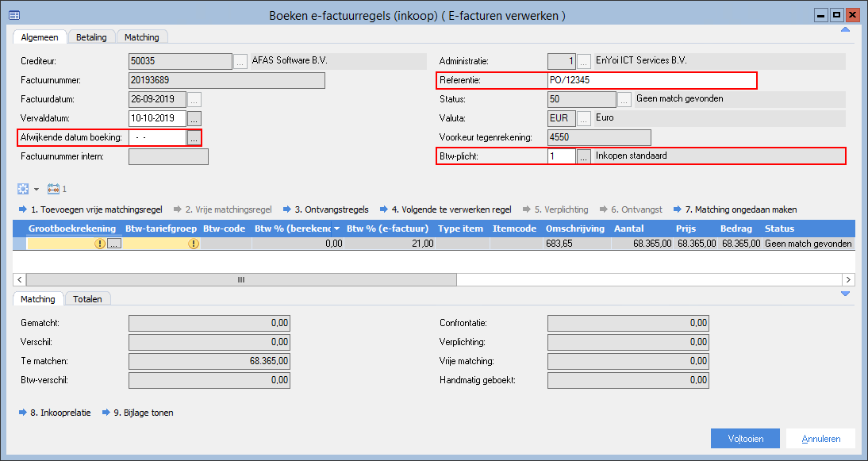Click the 'Geen match gevonden' grid cell

(808, 244)
